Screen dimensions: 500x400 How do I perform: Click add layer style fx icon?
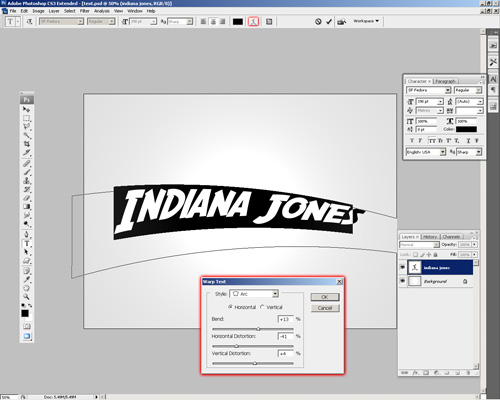[x=415, y=373]
